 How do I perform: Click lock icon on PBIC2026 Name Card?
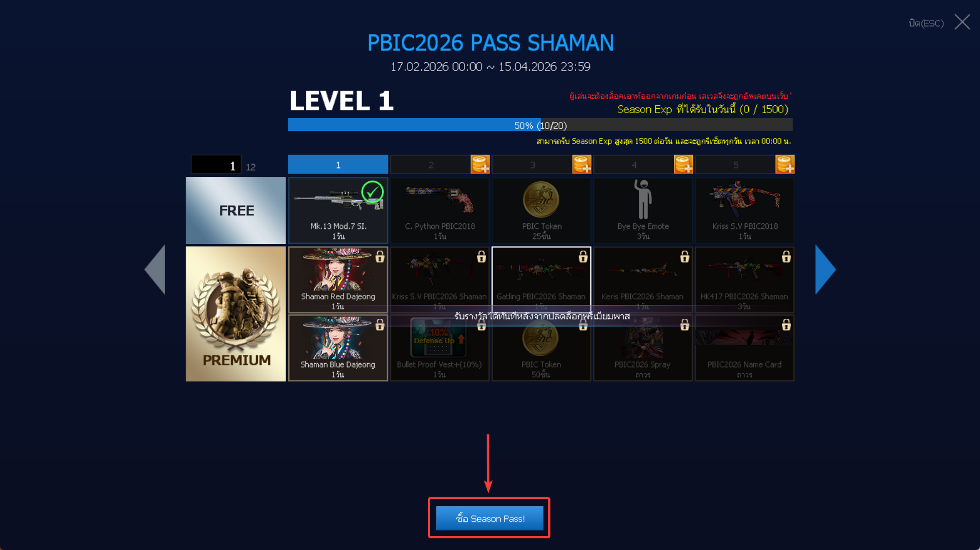pos(786,324)
